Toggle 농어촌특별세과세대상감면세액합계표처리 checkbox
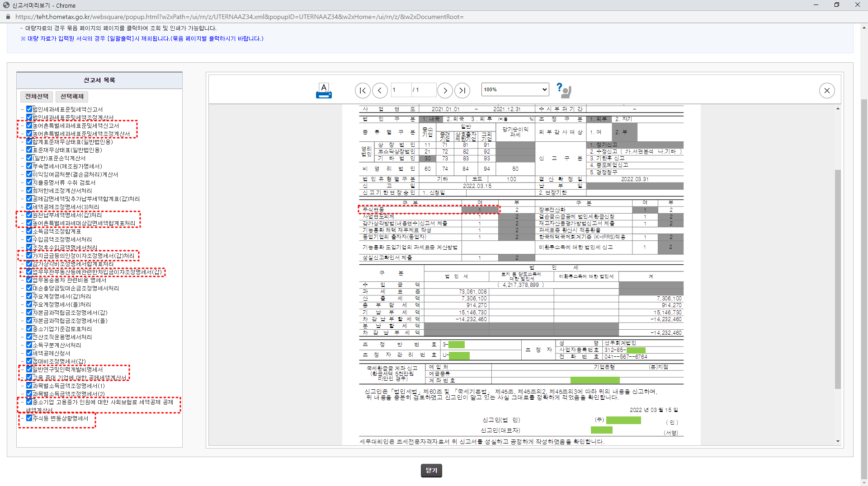Viewport: 868px width, 486px height. (29, 223)
